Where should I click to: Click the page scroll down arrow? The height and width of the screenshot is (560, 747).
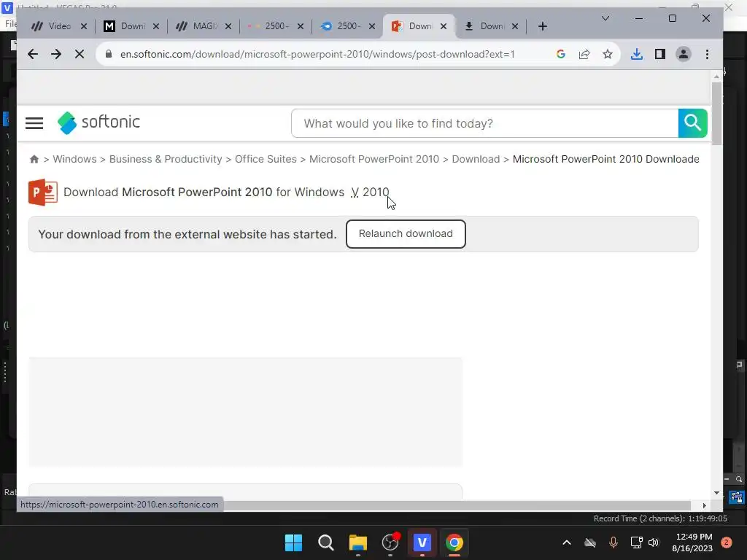point(716,493)
